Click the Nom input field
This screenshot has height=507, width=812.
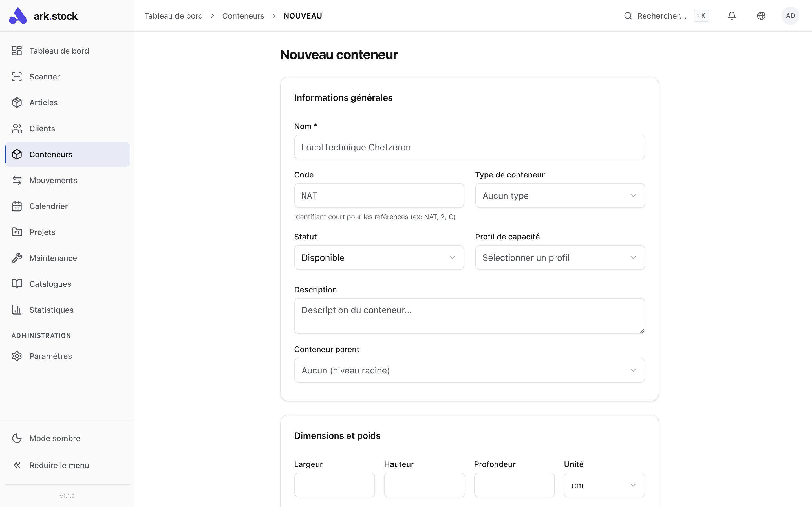point(469,147)
